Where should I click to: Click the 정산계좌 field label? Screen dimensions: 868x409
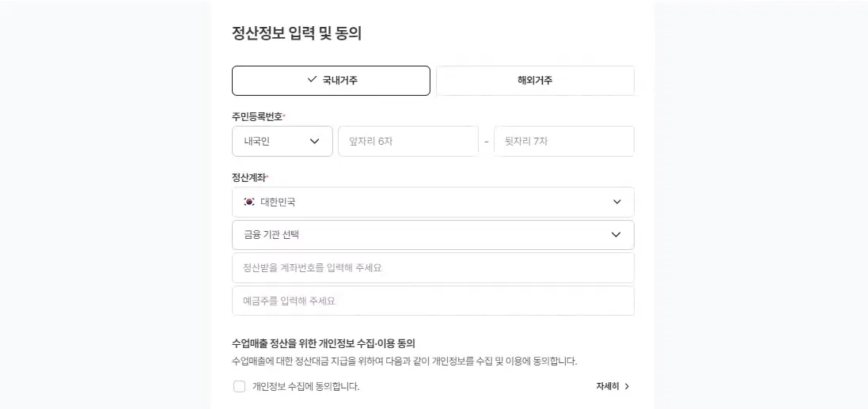click(x=249, y=178)
